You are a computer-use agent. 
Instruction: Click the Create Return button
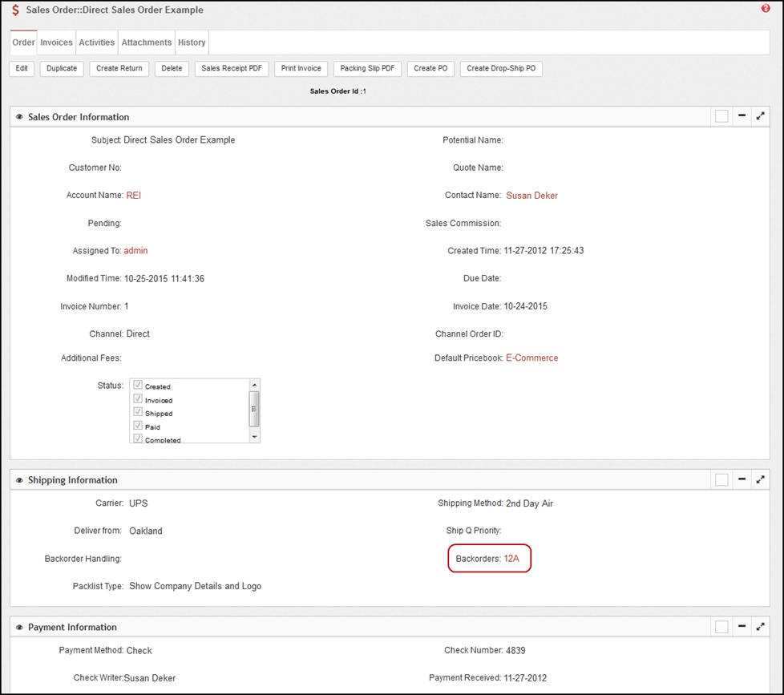click(x=119, y=68)
